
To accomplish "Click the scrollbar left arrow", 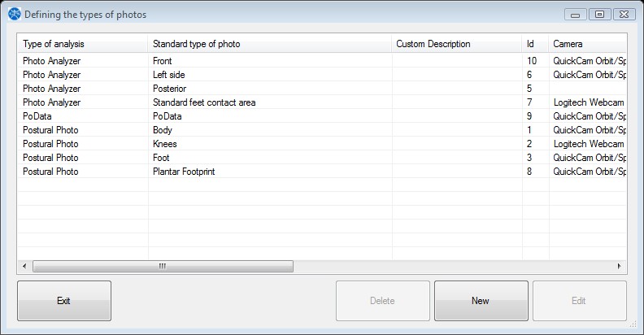I will [24, 266].
